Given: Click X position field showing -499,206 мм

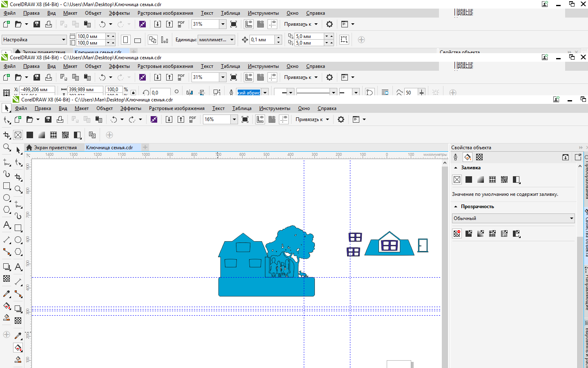Looking at the screenshot, I should pos(37,90).
